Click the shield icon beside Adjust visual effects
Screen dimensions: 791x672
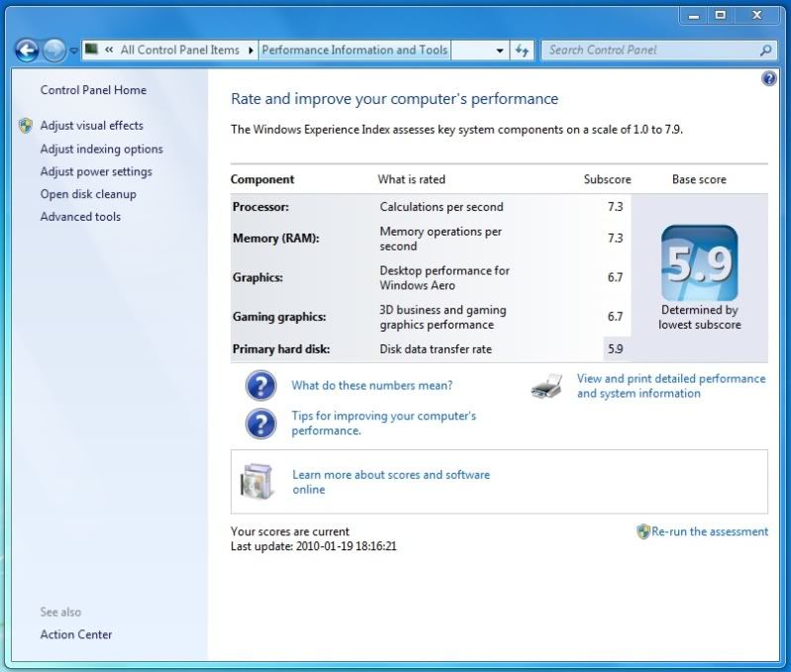click(25, 126)
